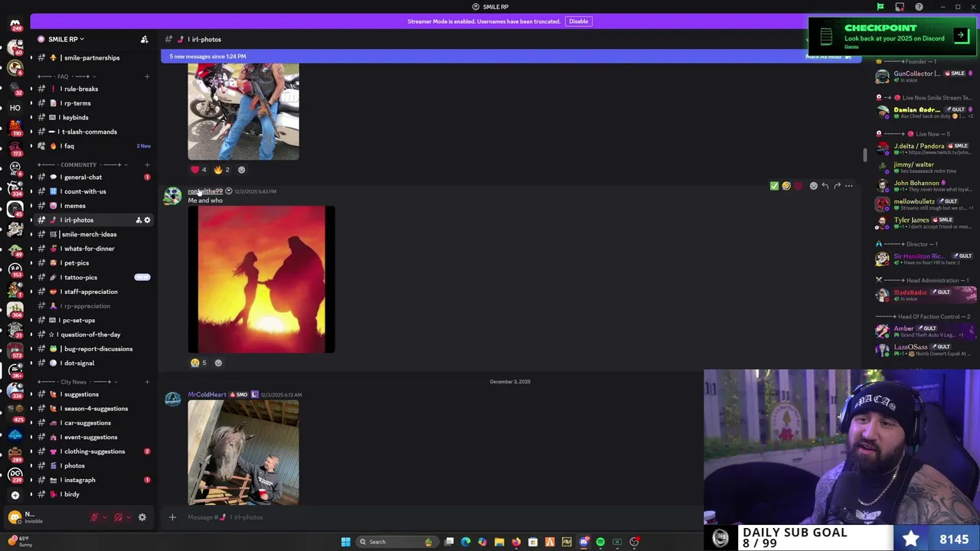Open the Checkpoint arrow button

click(x=961, y=35)
